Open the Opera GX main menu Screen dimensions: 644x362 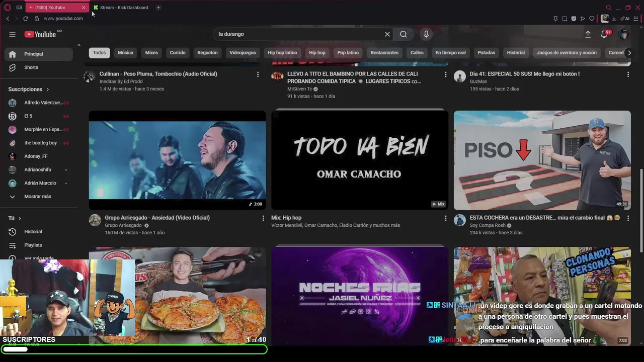click(x=7, y=8)
